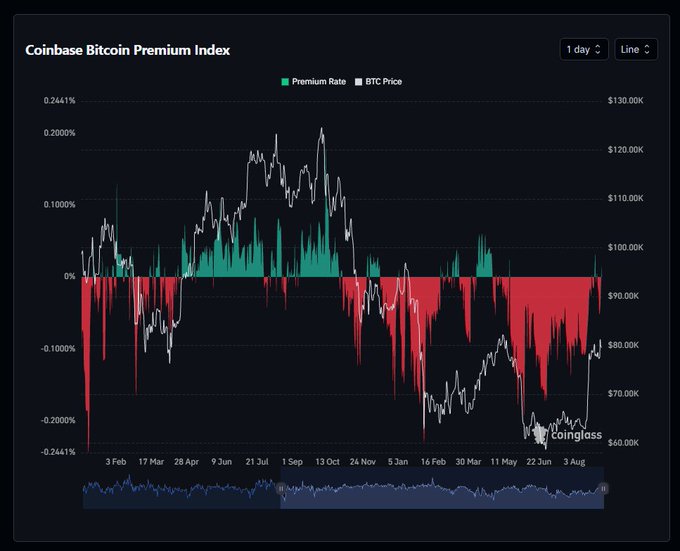Open the Line chart type dropdown
Screen dimensions: 680x551
pos(636,49)
